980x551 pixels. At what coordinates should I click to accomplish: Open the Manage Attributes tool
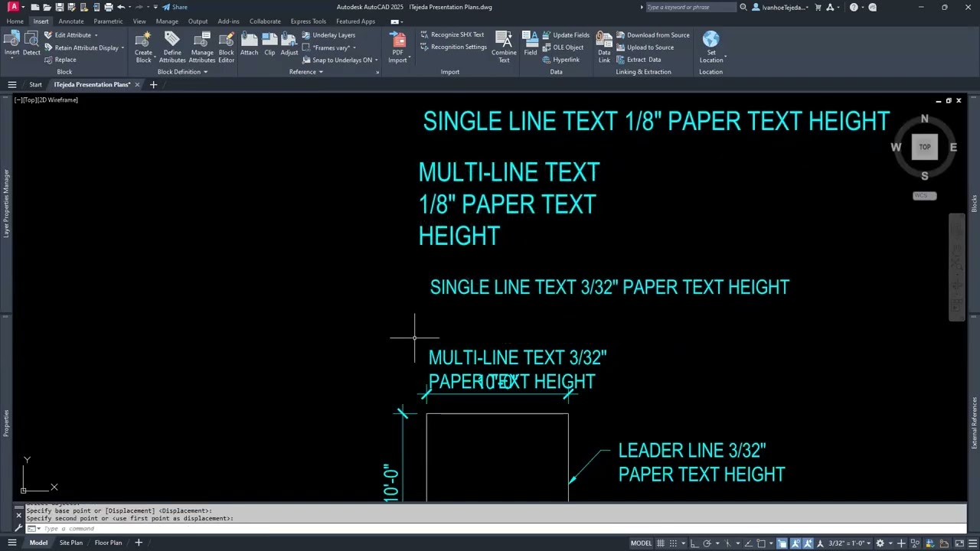pos(202,47)
